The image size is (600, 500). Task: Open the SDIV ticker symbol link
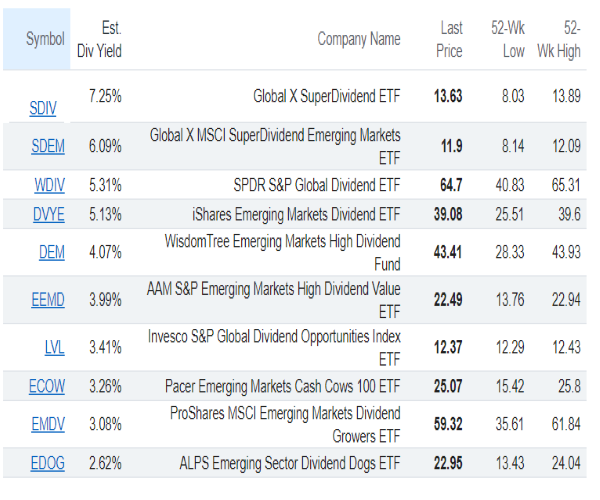(x=46, y=107)
